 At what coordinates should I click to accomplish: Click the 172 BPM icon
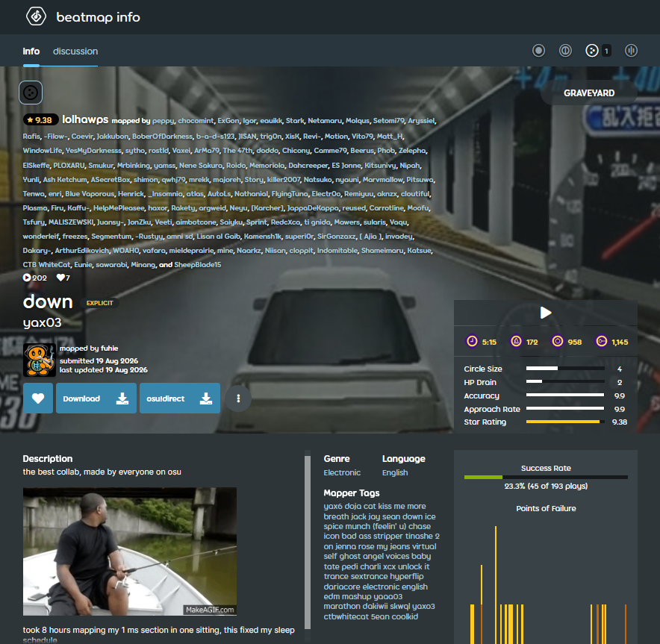click(516, 341)
